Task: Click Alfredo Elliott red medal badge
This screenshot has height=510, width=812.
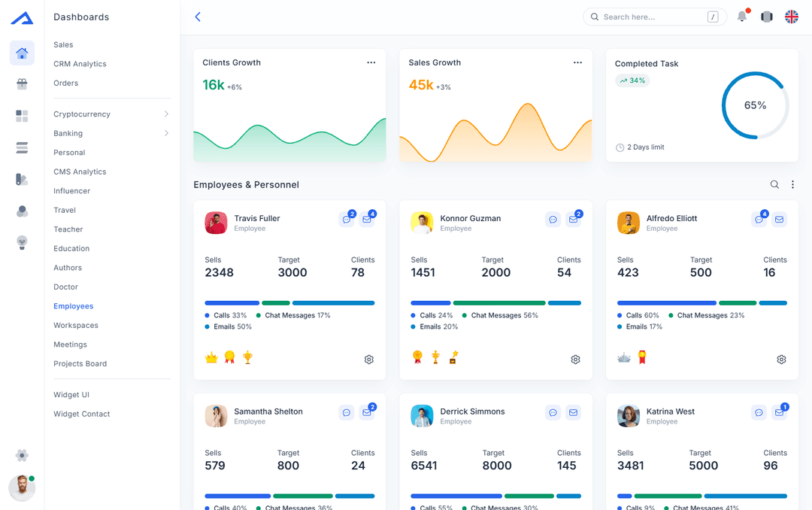Action: click(x=642, y=357)
